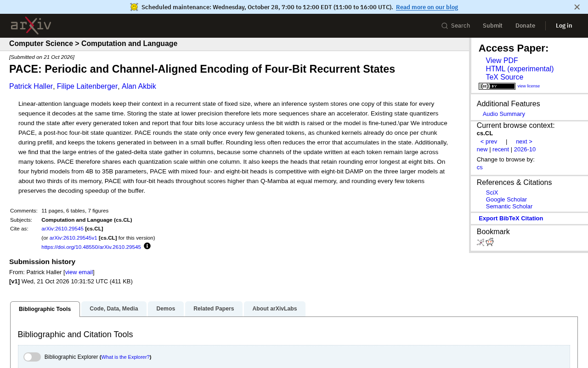The image size is (588, 368).
Task: Click Log in
Action: [564, 26]
